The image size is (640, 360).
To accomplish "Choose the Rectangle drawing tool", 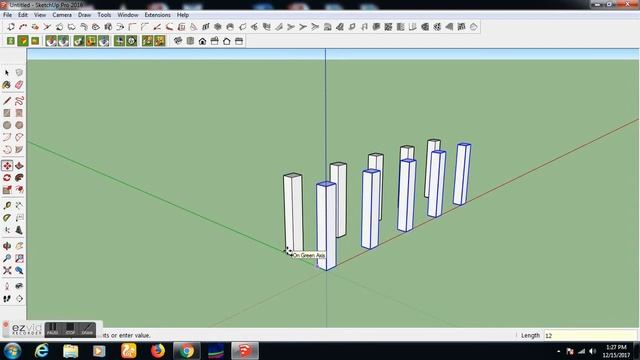I will [x=7, y=113].
